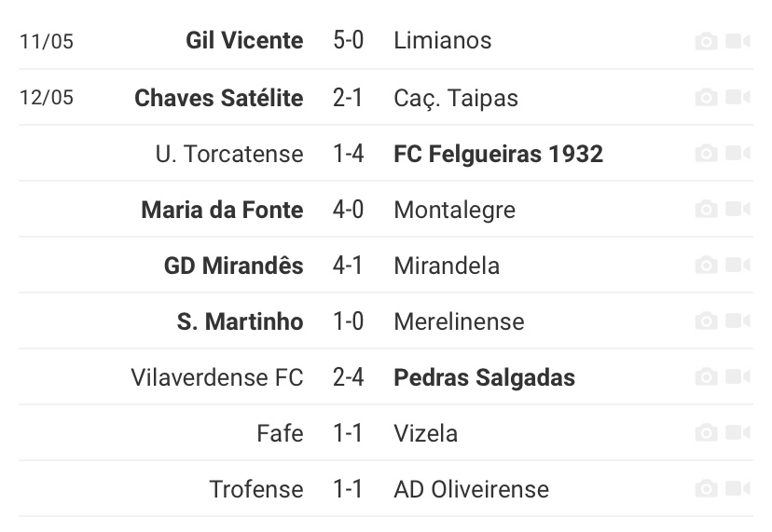This screenshot has width=772, height=532.
Task: Open AD Oliveirense team page
Action: tap(471, 490)
